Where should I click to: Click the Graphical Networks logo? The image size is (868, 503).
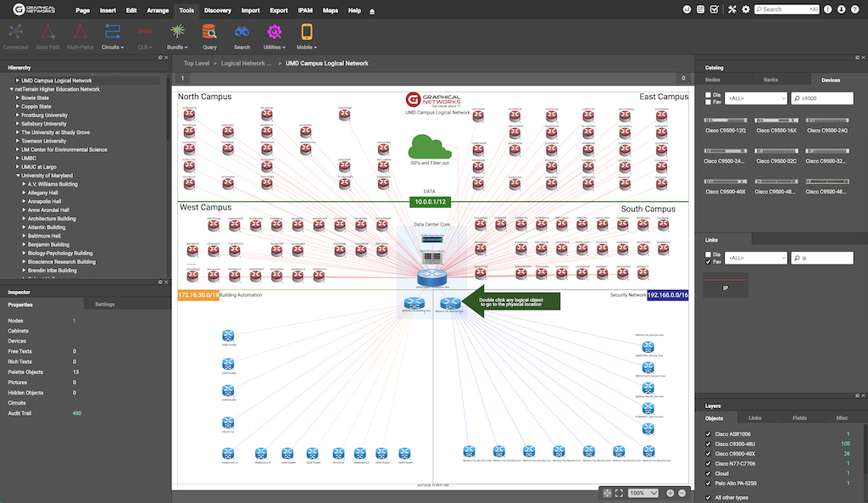[34, 9]
